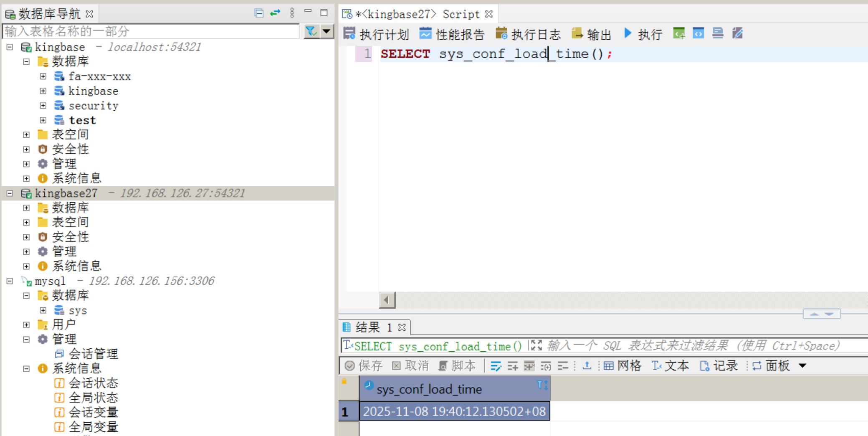The width and height of the screenshot is (868, 436).
Task: Click the table name search field
Action: pos(150,31)
